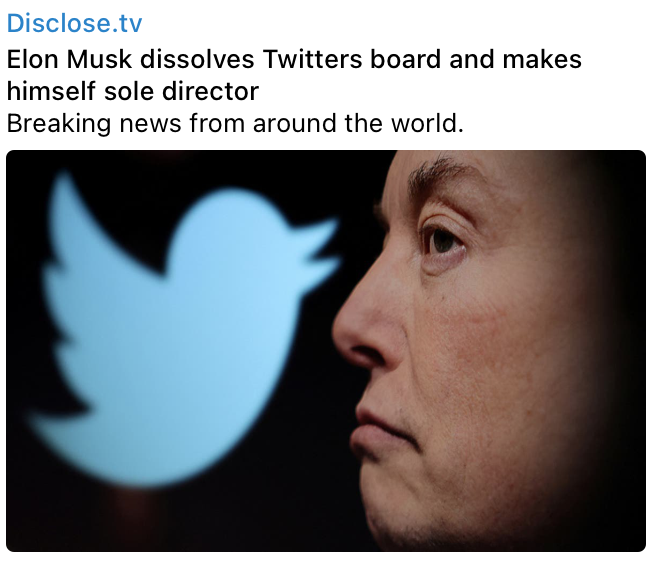Click the 'himself sole director' headline line
662x564 pixels.
point(133,91)
